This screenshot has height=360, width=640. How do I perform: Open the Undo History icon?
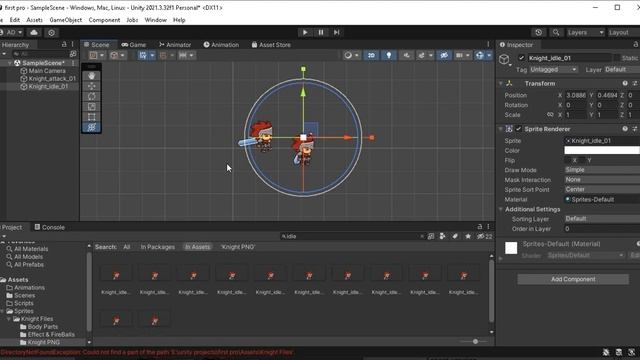539,32
